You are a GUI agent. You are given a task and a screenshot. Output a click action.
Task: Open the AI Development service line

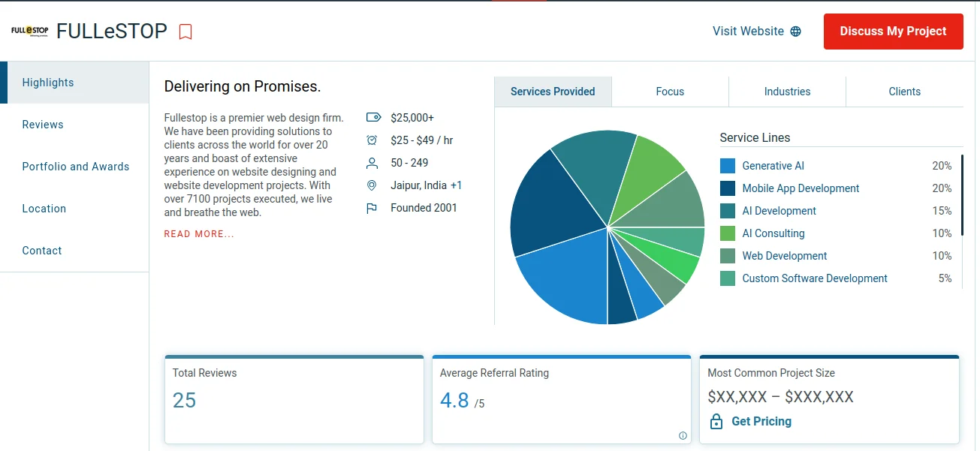[779, 211]
